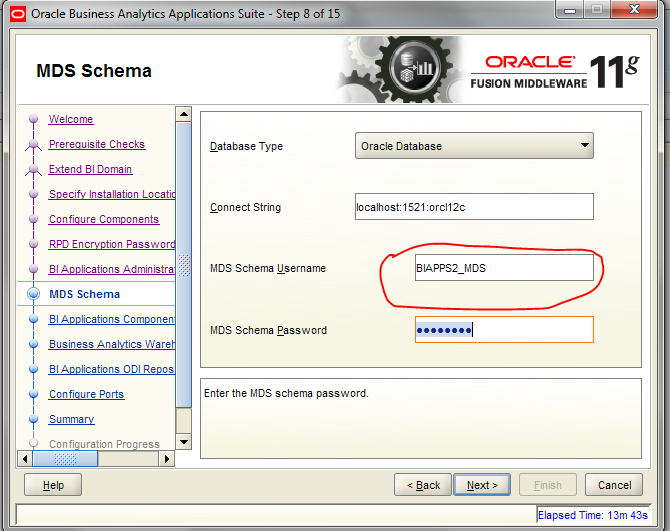Select the MDS Schema step

[x=85, y=294]
